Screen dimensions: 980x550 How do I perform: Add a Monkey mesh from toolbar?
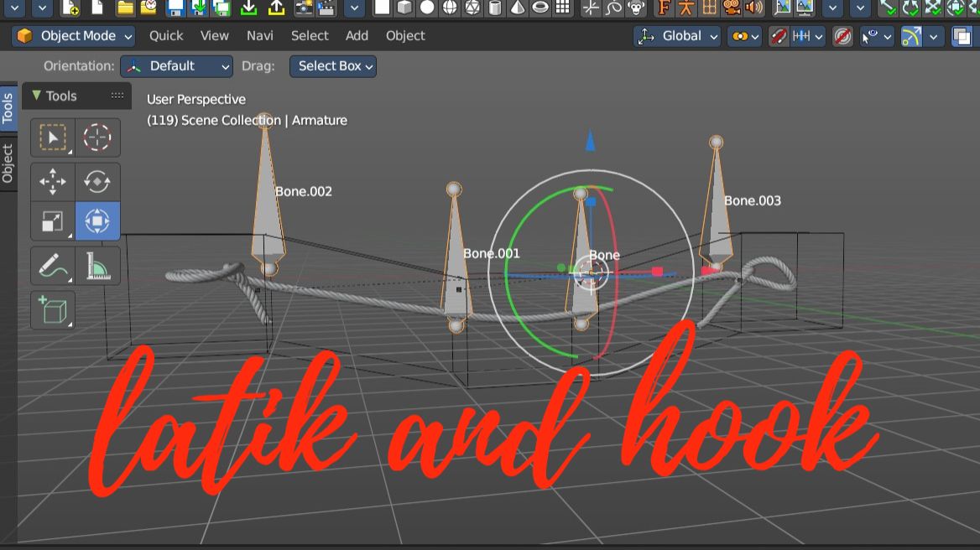[637, 8]
